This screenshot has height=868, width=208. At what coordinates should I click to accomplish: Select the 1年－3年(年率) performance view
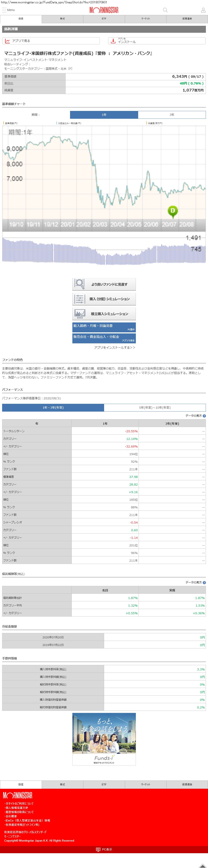tap(53, 408)
